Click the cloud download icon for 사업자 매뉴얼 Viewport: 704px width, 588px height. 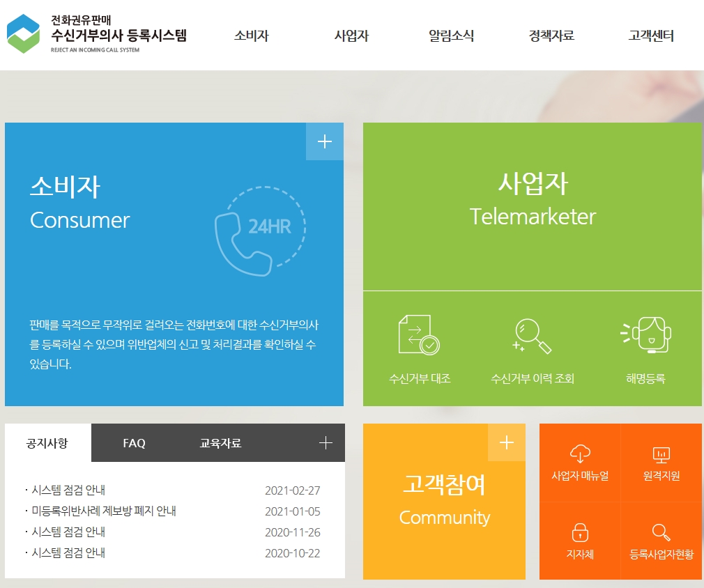click(x=580, y=454)
